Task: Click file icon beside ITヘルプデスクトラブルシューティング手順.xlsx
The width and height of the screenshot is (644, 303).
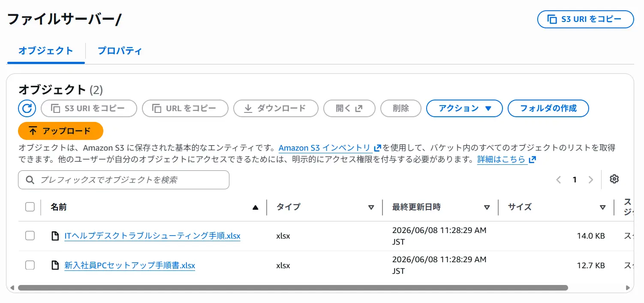Action: point(55,236)
